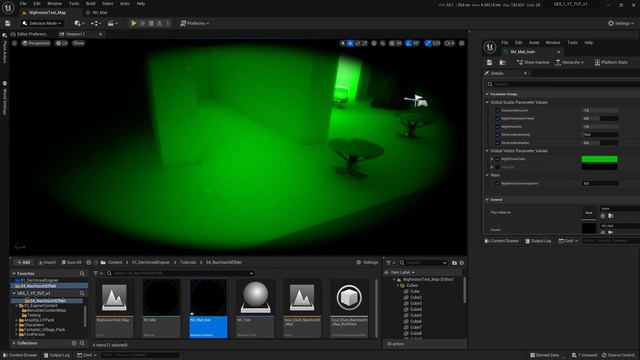This screenshot has height=360, width=640.
Task: Click the surface snapping icon in viewport
Action: click(382, 43)
